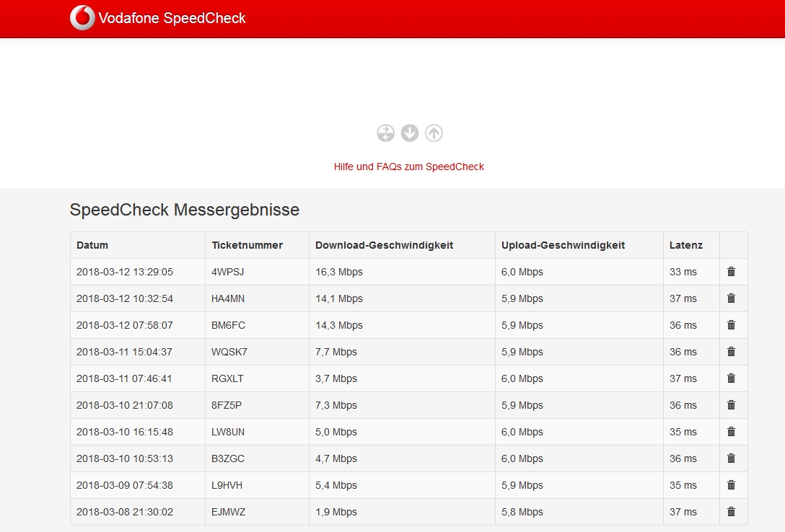Screen dimensions: 785x532
Task: Click the 6,0 Mbps upload in 4WPSJ row
Action: click(x=522, y=272)
